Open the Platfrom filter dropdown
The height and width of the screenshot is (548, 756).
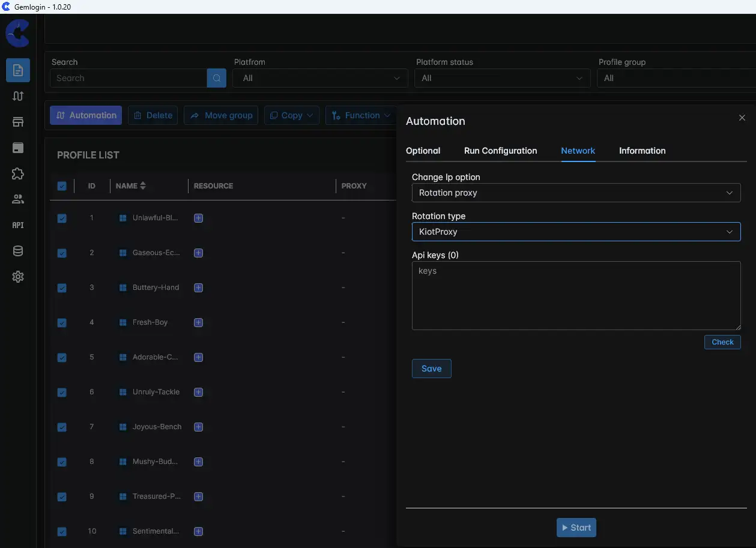pyautogui.click(x=321, y=78)
